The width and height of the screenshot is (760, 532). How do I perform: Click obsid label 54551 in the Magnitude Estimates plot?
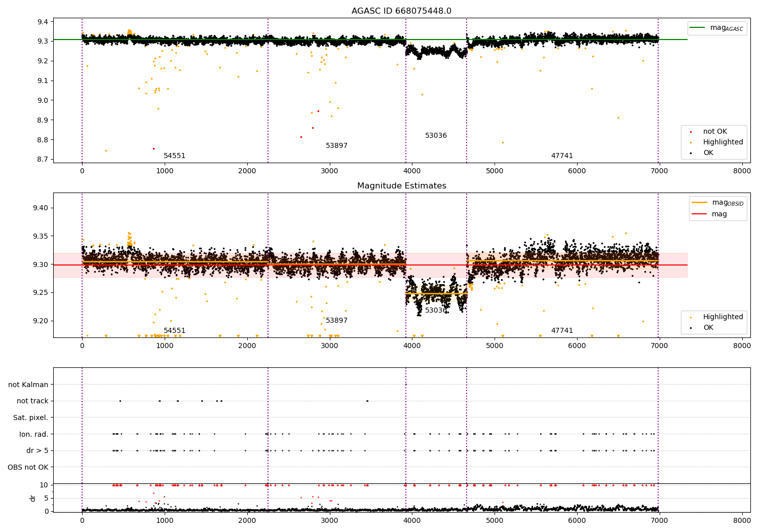[174, 331]
